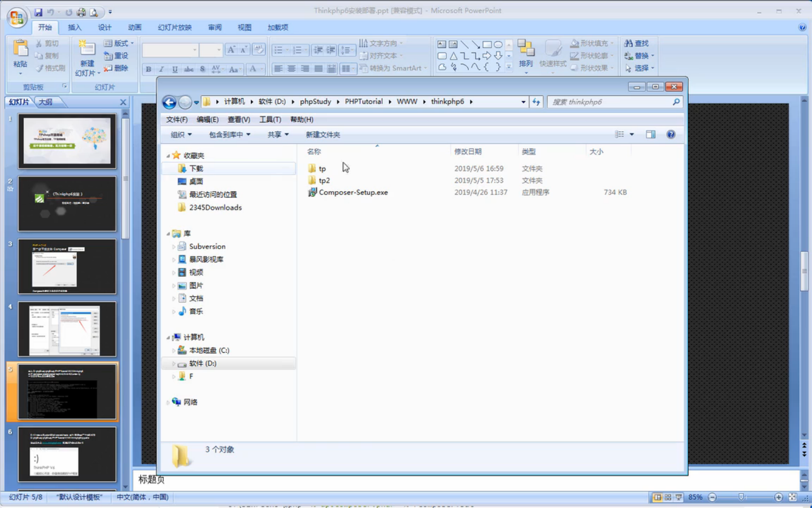Toggle bold formatting in the ribbon
Screen dimensions: 812x508
pyautogui.click(x=148, y=69)
